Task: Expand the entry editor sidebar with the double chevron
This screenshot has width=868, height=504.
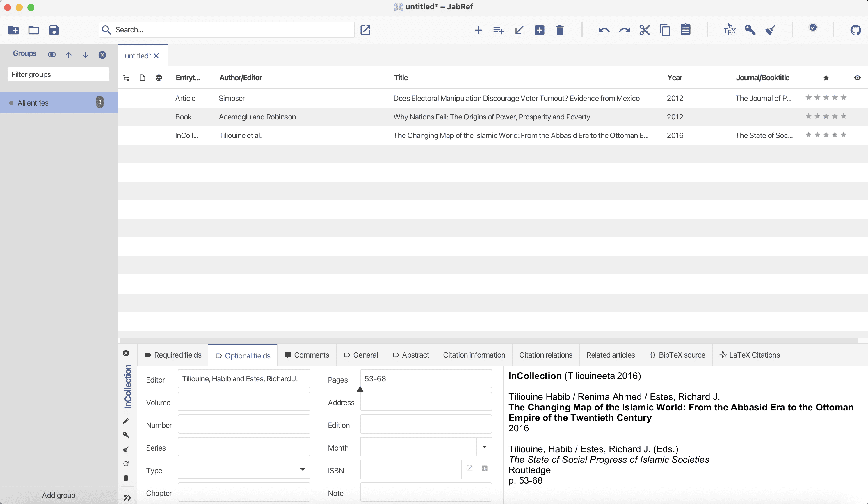Action: coord(127,497)
